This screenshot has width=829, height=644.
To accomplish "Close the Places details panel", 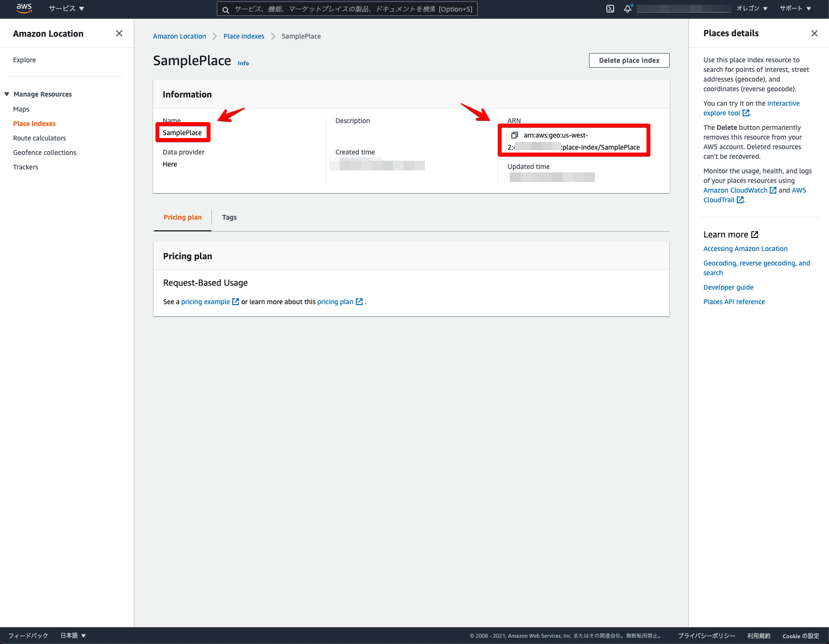I will click(x=815, y=33).
